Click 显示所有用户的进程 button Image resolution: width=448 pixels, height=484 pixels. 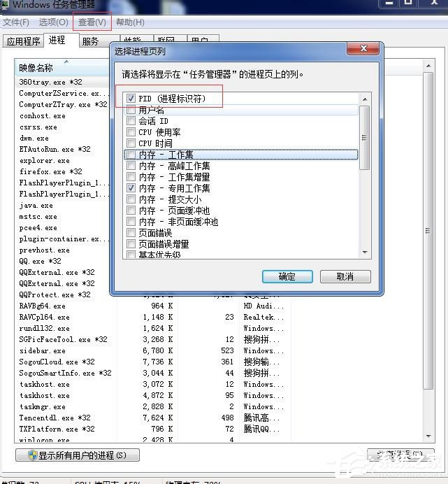pyautogui.click(x=78, y=455)
